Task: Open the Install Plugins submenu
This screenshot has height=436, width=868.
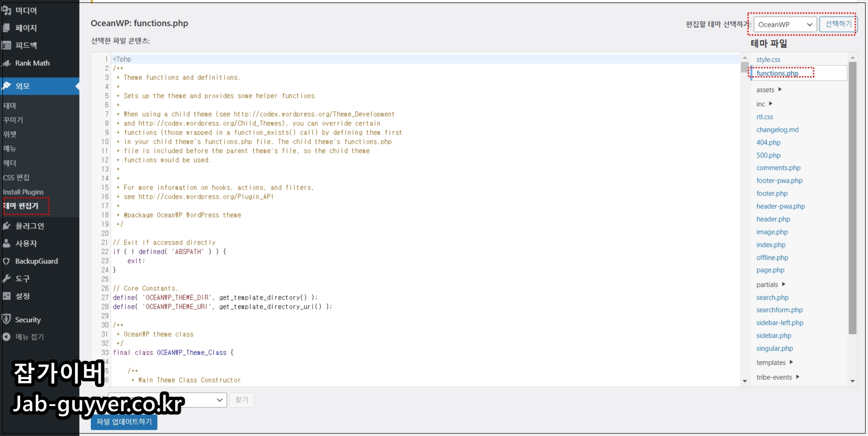Action: click(x=23, y=192)
